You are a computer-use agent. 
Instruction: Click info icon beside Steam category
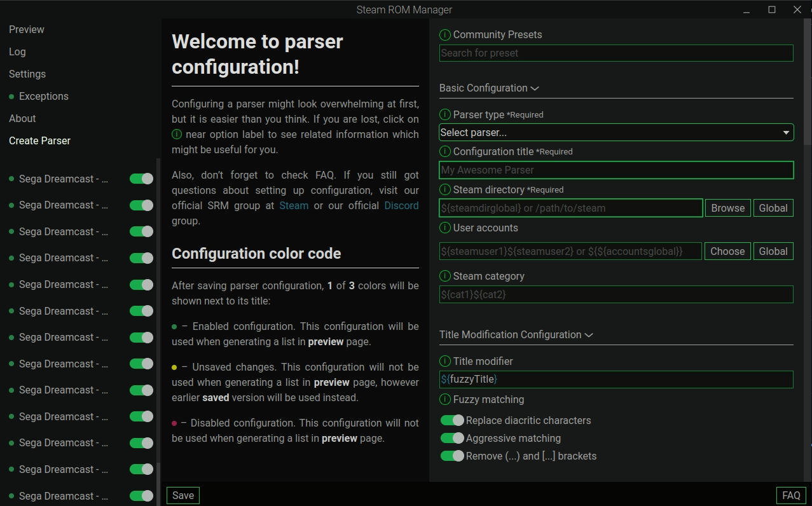(445, 277)
